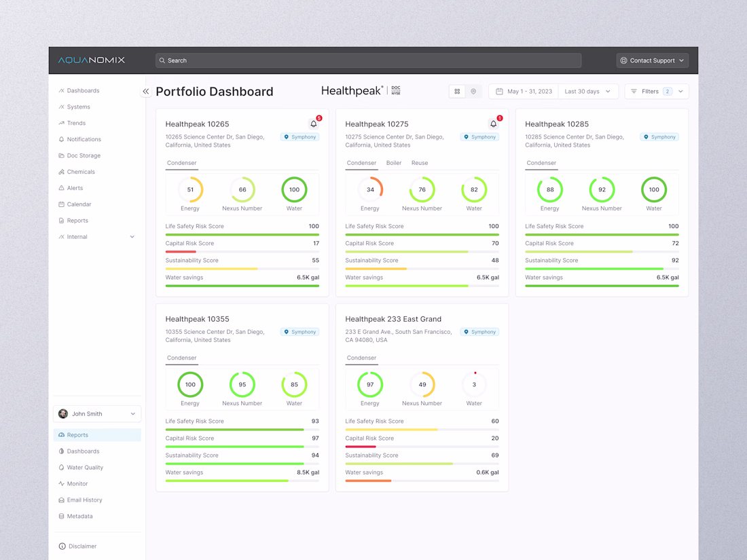Click the Calendar icon in sidebar
747x560 pixels.
click(x=61, y=204)
